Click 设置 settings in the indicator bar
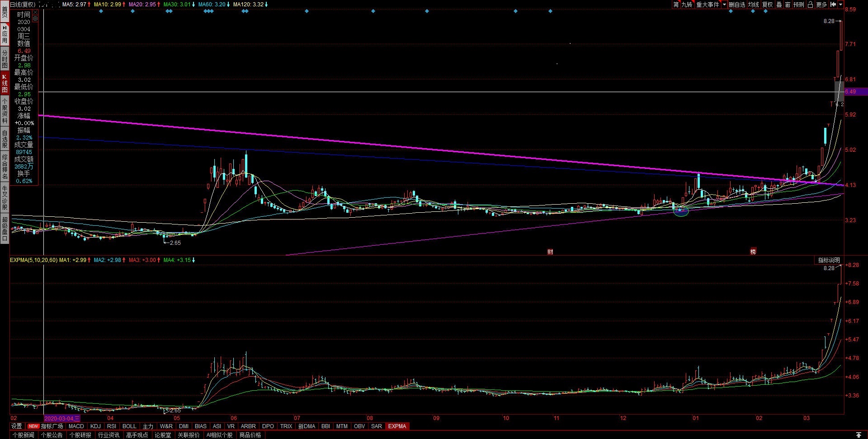The image size is (868, 439). tap(17, 426)
